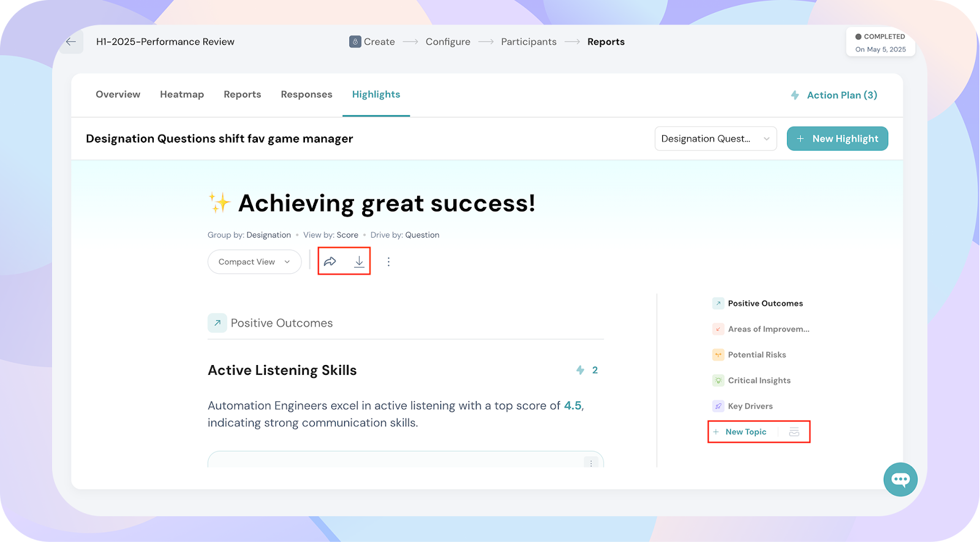Image resolution: width=980 pixels, height=542 pixels.
Task: Go back using the left arrow
Action: tap(71, 42)
